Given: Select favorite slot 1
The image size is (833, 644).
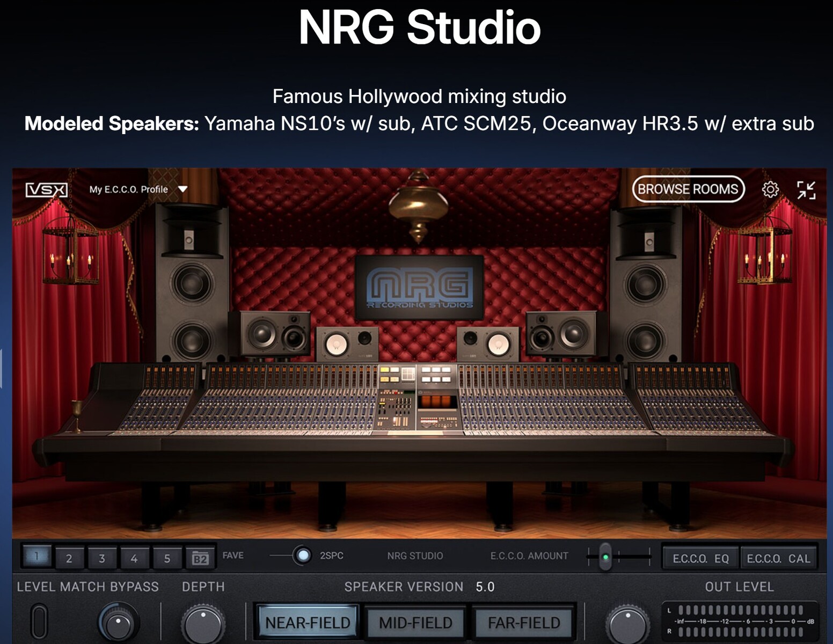Looking at the screenshot, I should click(x=36, y=557).
